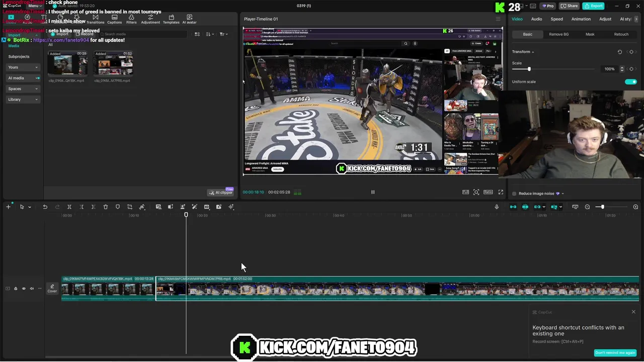This screenshot has height=362, width=644.
Task: Switch to the Audio tab
Action: coord(536,19)
